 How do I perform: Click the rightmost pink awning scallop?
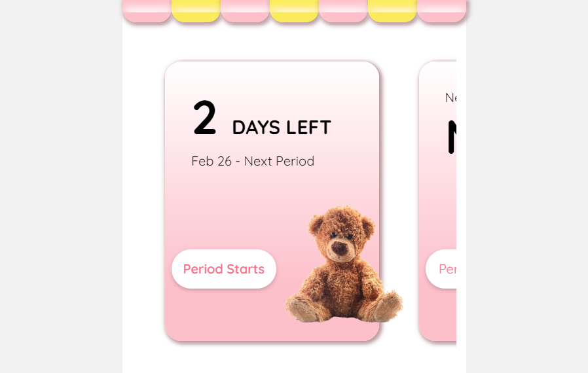442,11
